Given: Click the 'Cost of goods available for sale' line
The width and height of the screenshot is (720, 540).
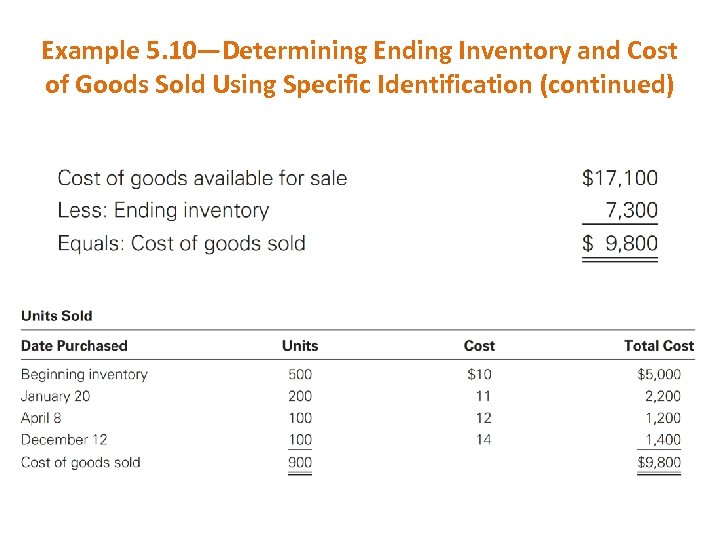Looking at the screenshot, I should (x=202, y=179).
